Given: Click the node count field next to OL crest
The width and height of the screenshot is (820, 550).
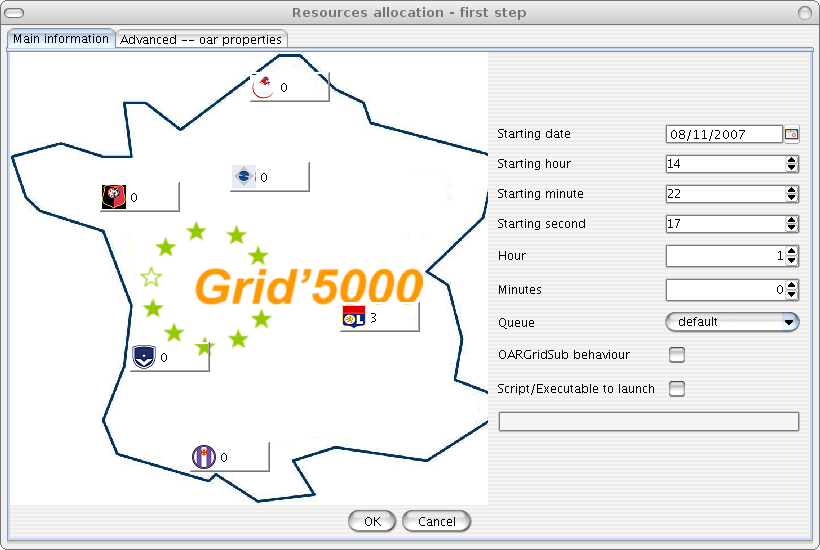Looking at the screenshot, I should 393,317.
